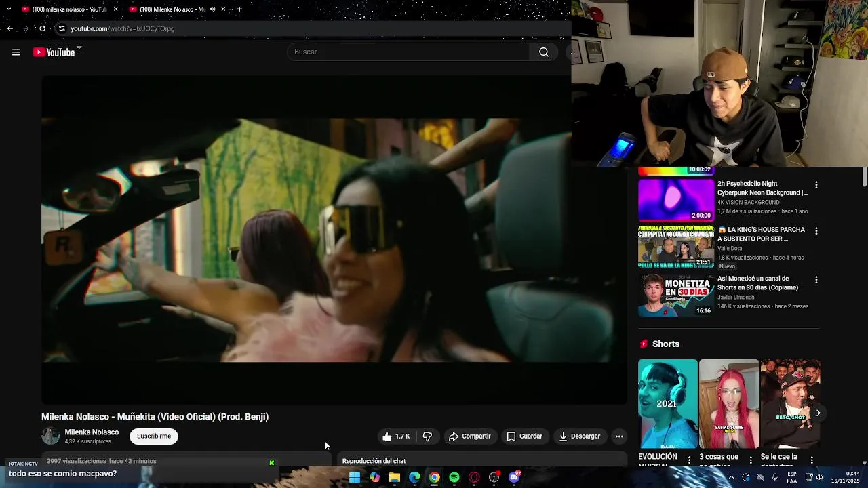Open options menu for Así Moneticé video

click(x=816, y=280)
